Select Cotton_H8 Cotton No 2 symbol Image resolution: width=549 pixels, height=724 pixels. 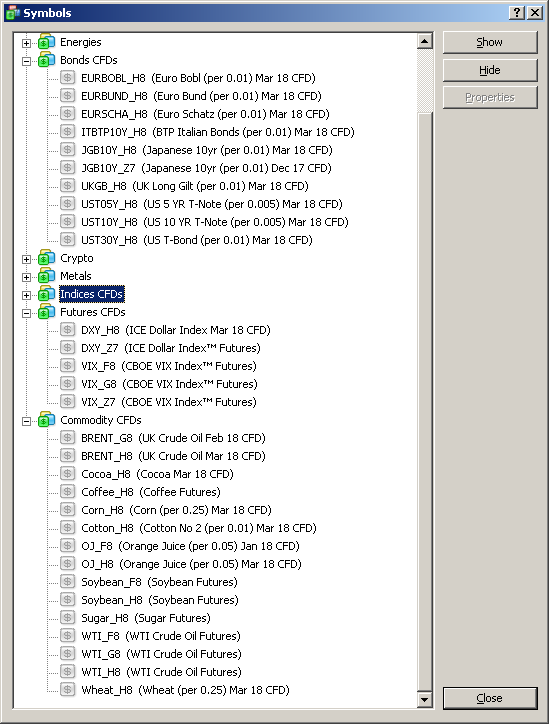199,528
